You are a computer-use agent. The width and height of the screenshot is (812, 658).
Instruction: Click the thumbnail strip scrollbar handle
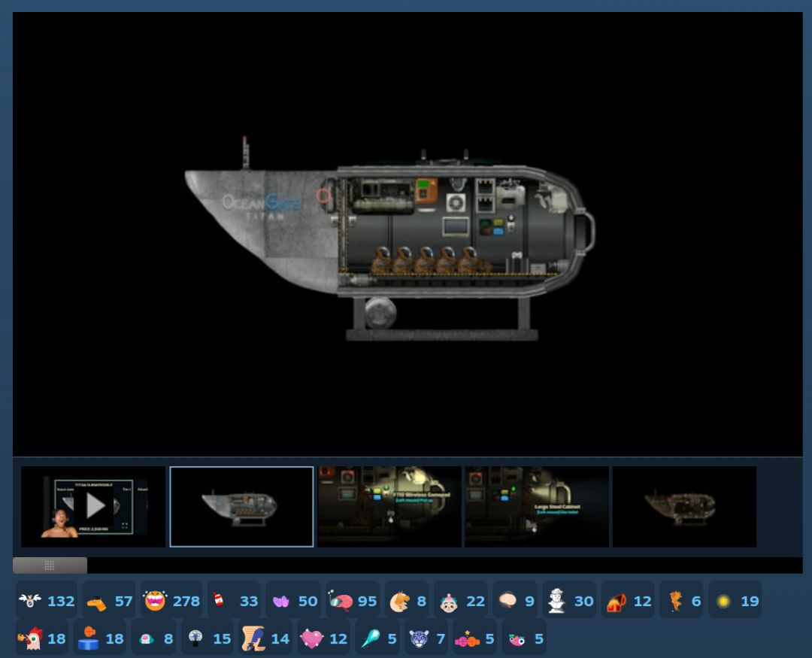tap(50, 566)
